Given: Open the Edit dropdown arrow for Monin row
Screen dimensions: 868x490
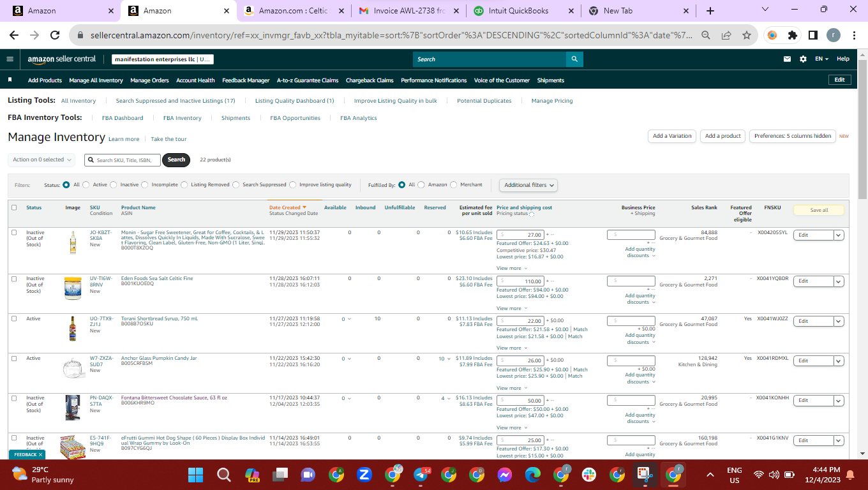Looking at the screenshot, I should point(839,235).
